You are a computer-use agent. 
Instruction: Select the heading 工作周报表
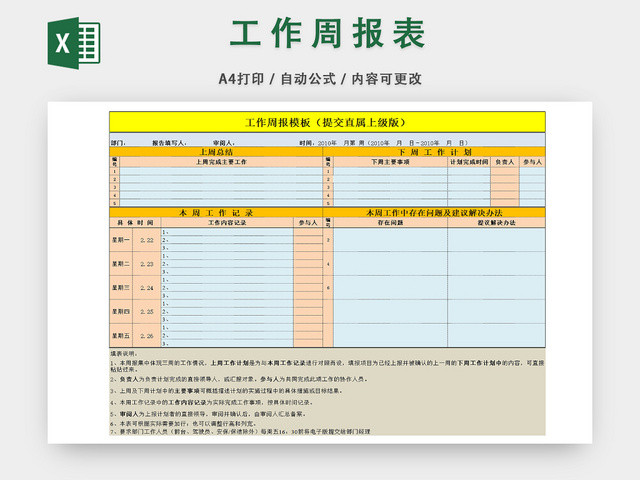(328, 33)
